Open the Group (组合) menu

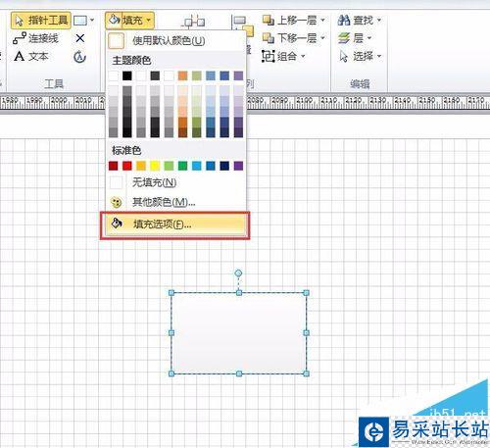pos(283,57)
